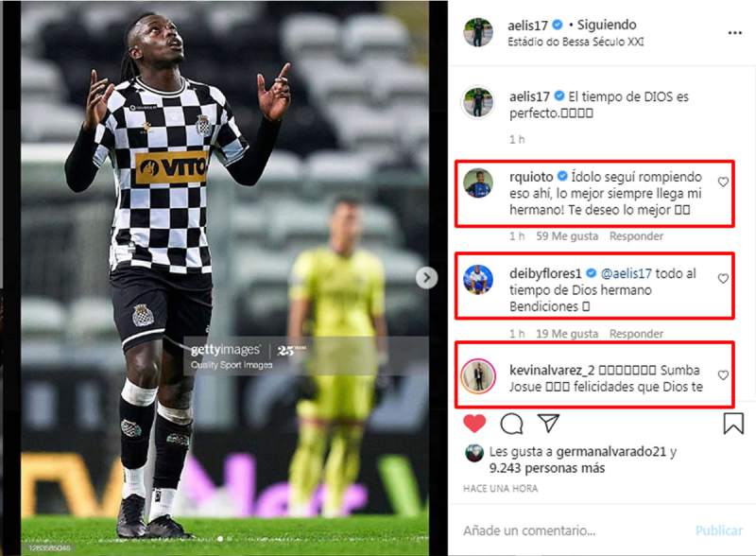Open Estádio do Bessa Século XXI location
Image resolution: width=756 pixels, height=556 pixels.
(576, 42)
